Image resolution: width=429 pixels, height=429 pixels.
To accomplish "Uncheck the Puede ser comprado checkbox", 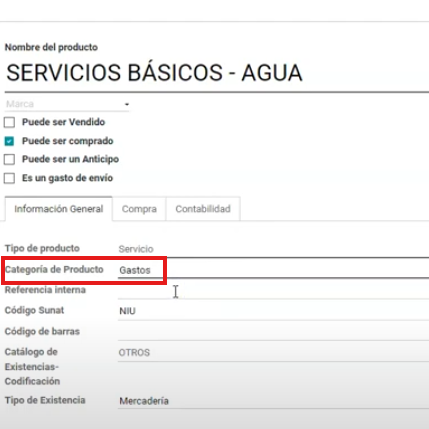I will (9, 141).
